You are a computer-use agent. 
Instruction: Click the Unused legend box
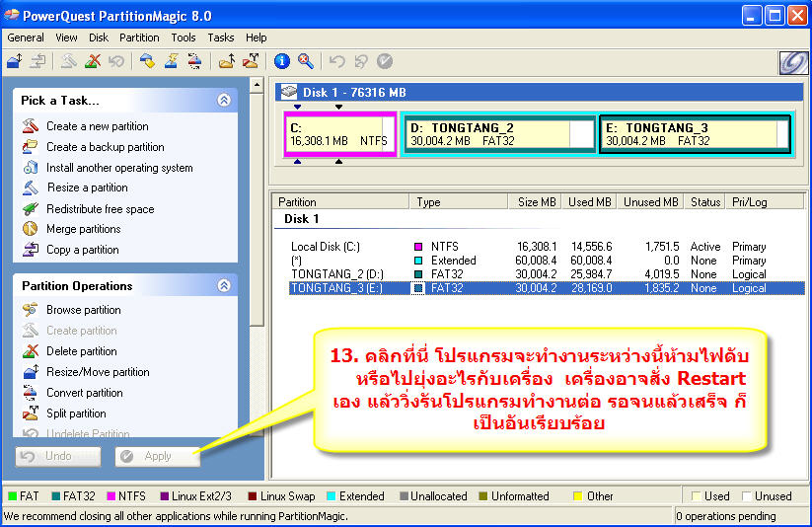[746, 495]
